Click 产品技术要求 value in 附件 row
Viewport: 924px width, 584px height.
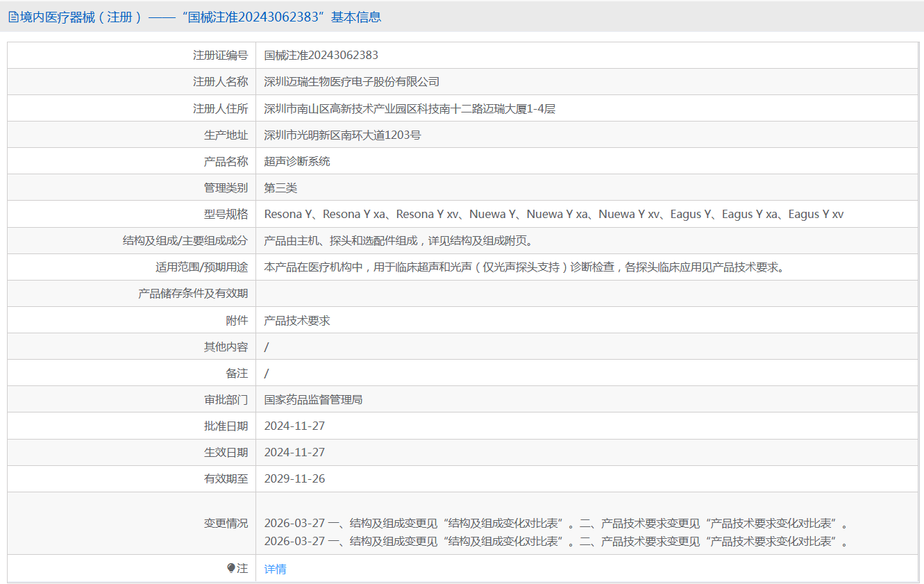tap(297, 320)
